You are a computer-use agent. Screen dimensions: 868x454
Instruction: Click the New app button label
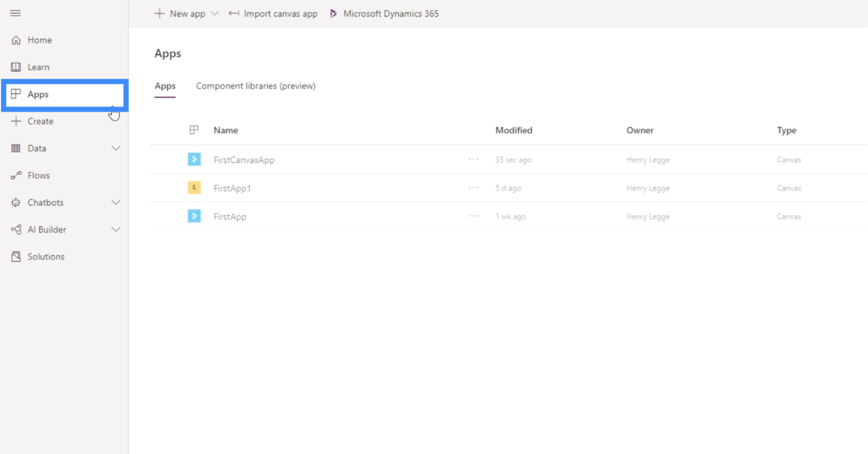tap(188, 14)
